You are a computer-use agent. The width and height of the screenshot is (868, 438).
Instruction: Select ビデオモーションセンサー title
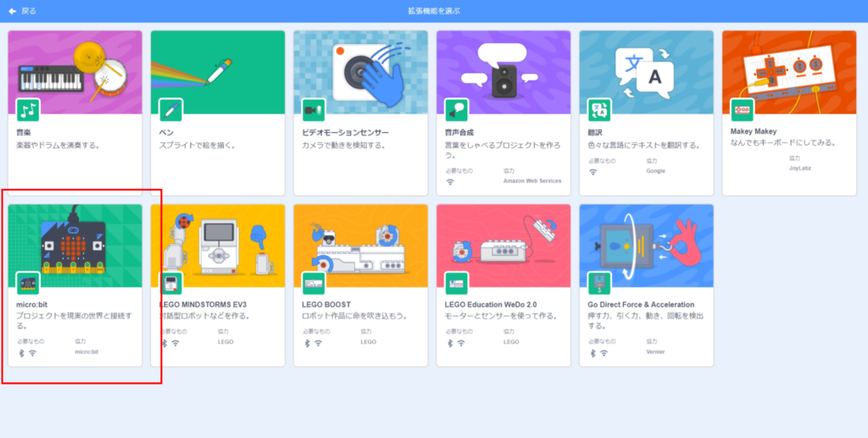coord(346,132)
